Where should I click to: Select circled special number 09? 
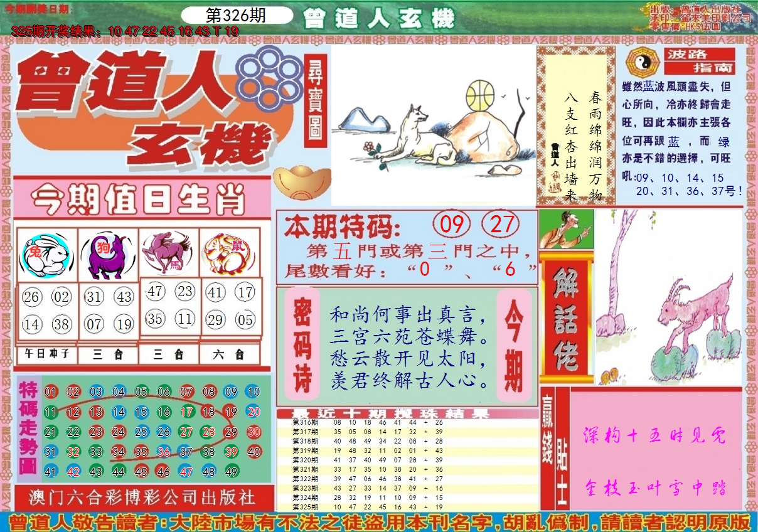(452, 225)
